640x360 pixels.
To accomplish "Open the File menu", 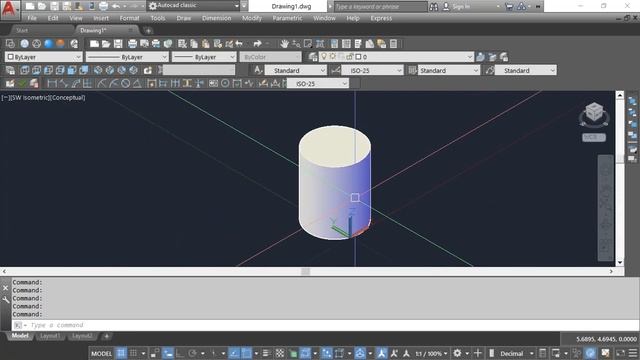I will click(32, 18).
